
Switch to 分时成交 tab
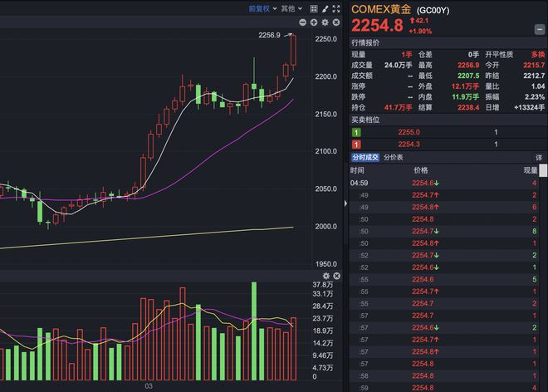pos(365,157)
